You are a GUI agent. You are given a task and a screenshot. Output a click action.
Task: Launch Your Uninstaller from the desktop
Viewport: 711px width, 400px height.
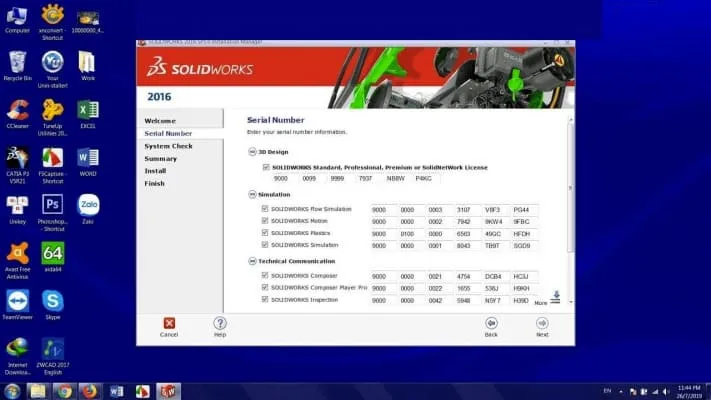(52, 69)
